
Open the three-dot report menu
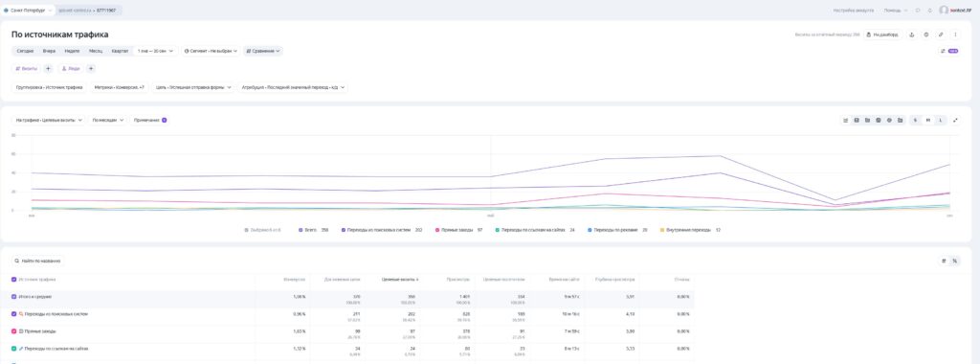[955, 35]
